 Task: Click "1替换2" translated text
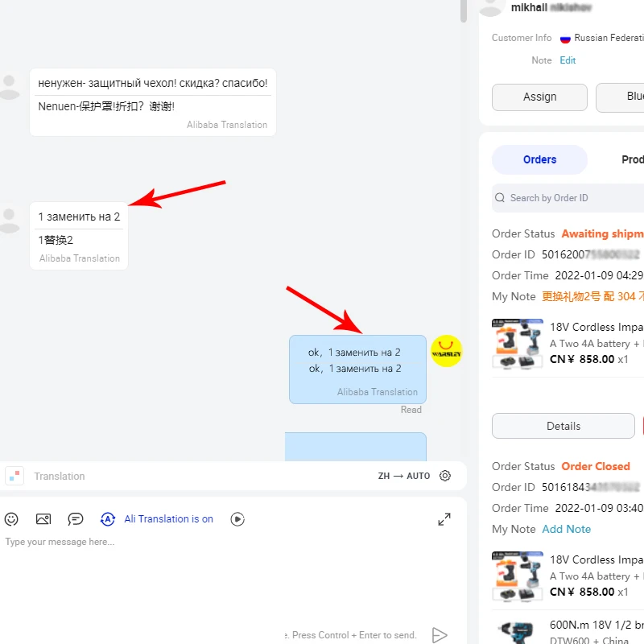(56, 240)
